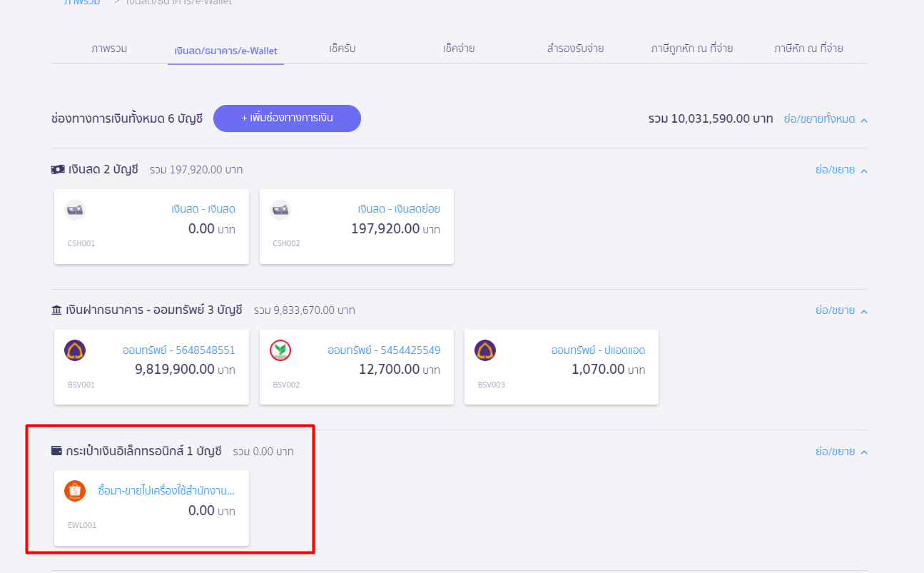Click the 9,819,900.00 balance on BSV001
The height and width of the screenshot is (573, 924).
[x=175, y=369]
